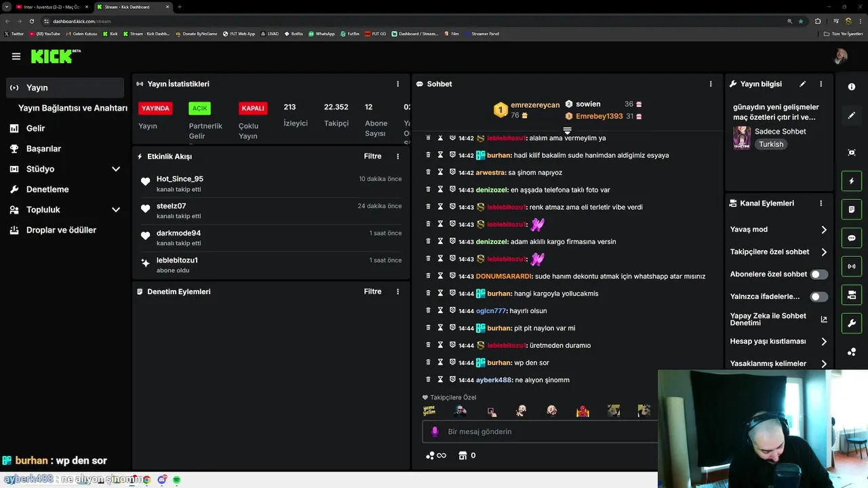Go to Başarılar in the sidebar

(43, 148)
